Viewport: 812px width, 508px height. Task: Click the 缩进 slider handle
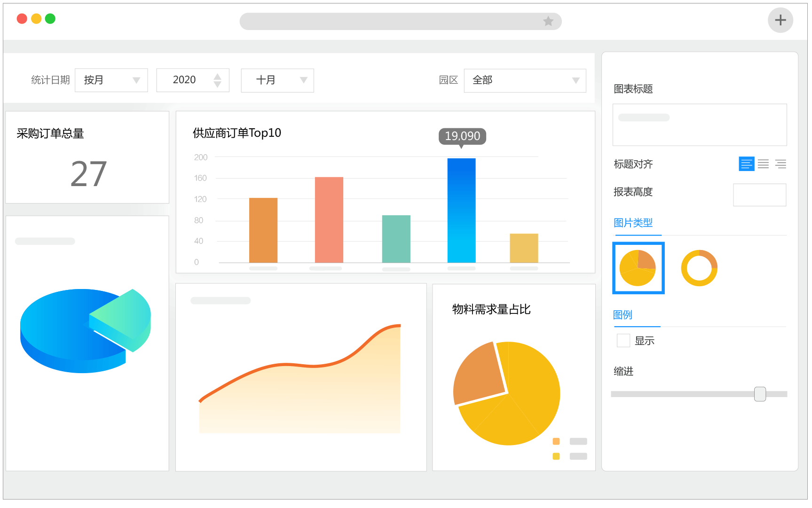(x=760, y=394)
